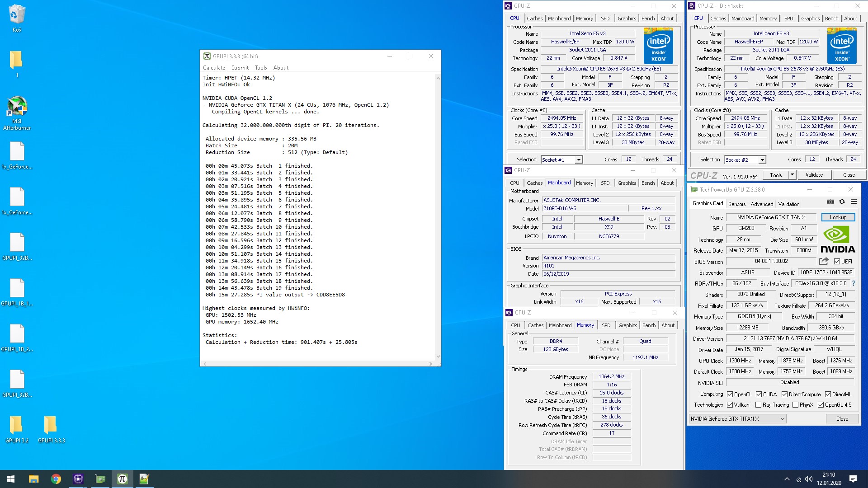Click the GPU-Z refresh icon
Screen dimensions: 868x488
842,202
